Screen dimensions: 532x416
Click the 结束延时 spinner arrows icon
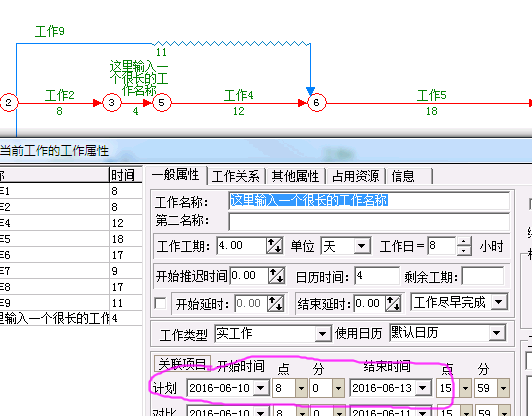tap(394, 303)
